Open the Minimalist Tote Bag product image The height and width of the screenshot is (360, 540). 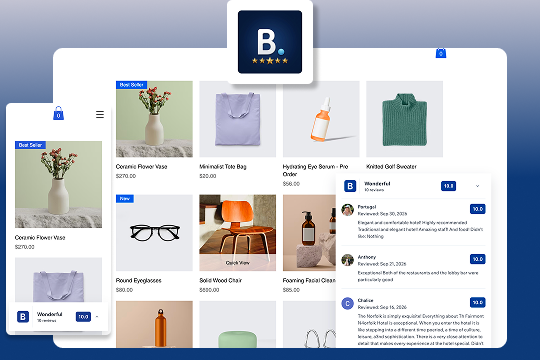pyautogui.click(x=238, y=119)
